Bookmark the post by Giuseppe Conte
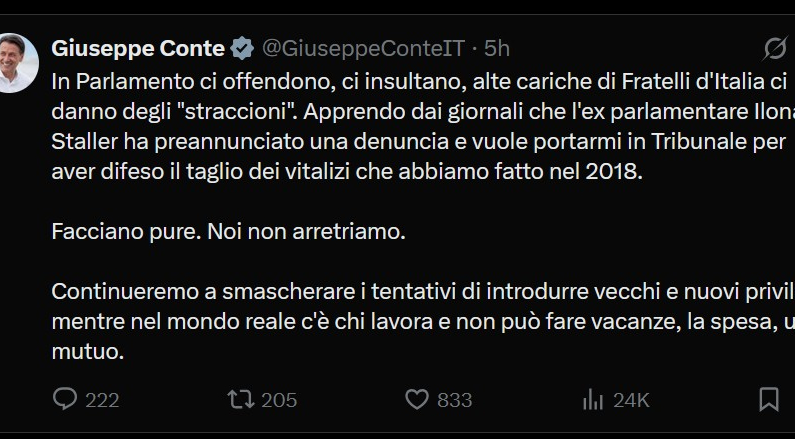 [768, 400]
